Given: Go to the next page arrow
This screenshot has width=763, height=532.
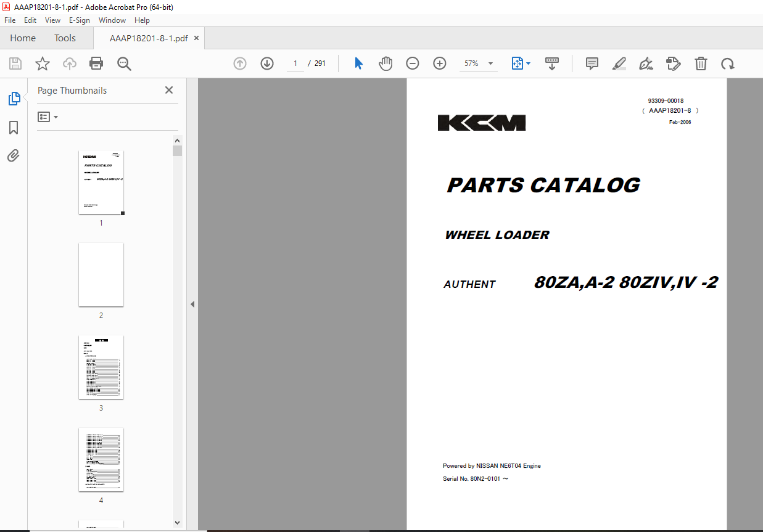Looking at the screenshot, I should [x=267, y=63].
